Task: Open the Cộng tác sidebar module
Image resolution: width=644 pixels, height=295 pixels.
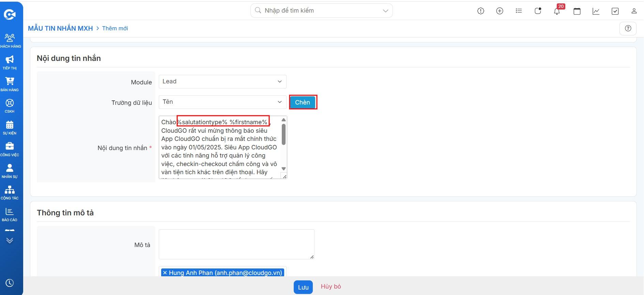Action: 10,193
